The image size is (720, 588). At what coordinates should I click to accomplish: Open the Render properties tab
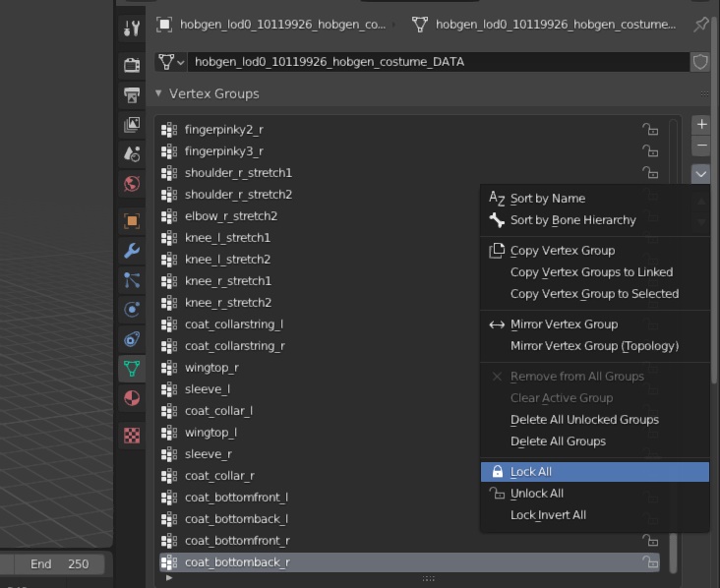click(x=132, y=66)
